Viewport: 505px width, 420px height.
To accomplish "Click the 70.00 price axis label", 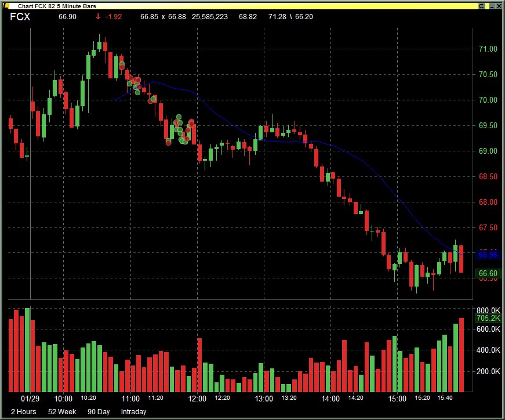I will (488, 100).
